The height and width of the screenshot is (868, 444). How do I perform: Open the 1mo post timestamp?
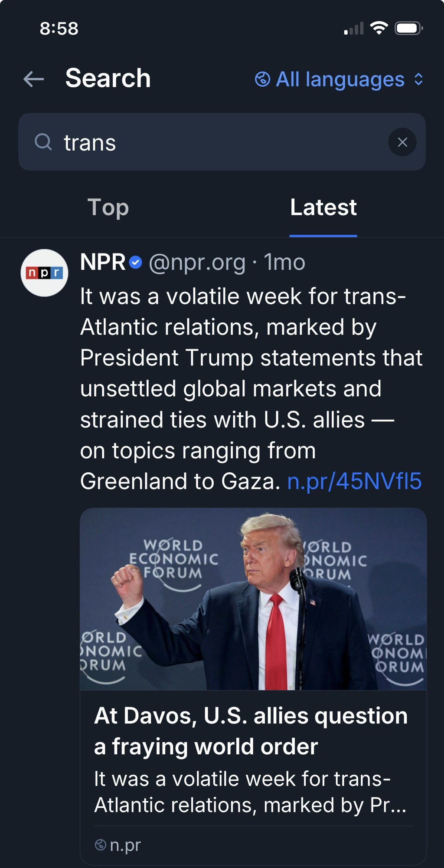point(284,263)
